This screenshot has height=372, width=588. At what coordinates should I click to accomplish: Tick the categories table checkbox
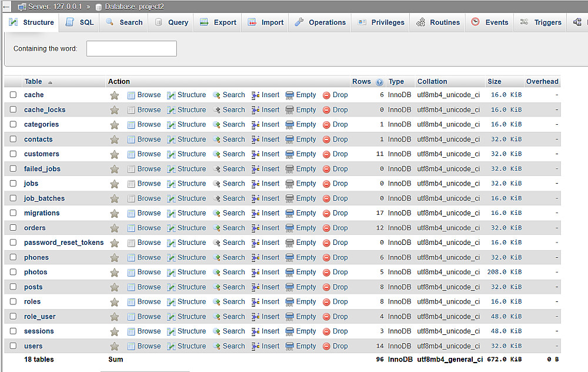[13, 124]
